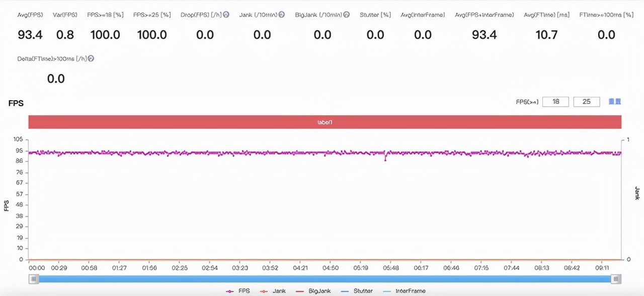Click the left handle of the range slider
This screenshot has width=644, height=296.
pyautogui.click(x=33, y=278)
